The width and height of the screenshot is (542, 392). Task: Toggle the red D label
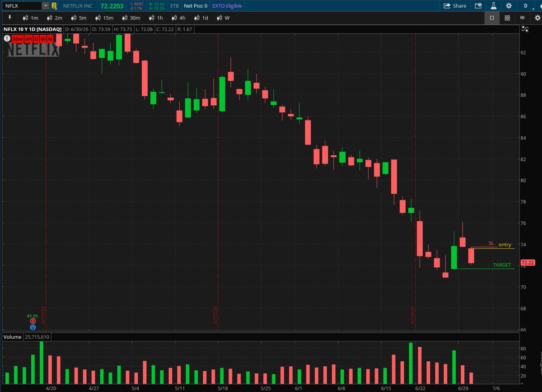pos(36,39)
